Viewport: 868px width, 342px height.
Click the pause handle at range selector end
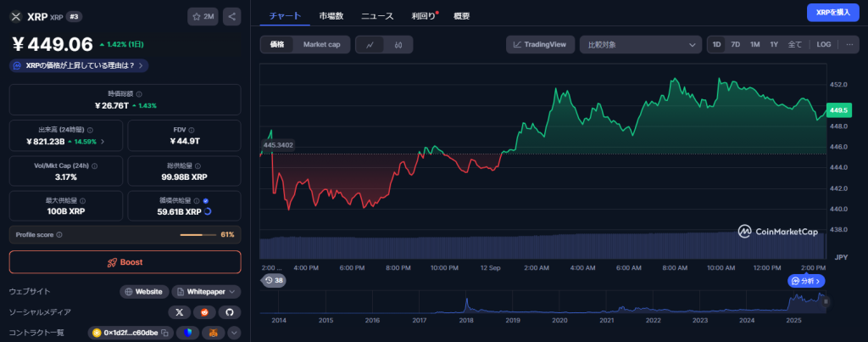[826, 301]
